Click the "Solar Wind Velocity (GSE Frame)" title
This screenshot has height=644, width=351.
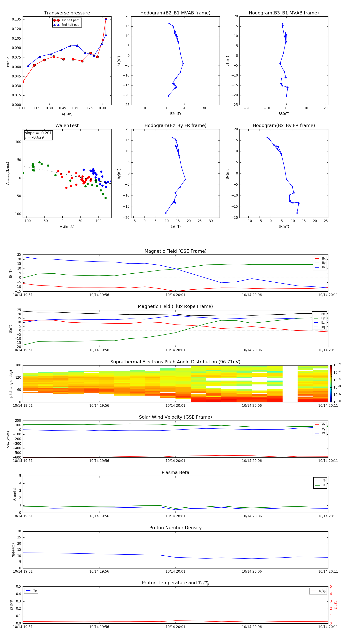[175, 417]
